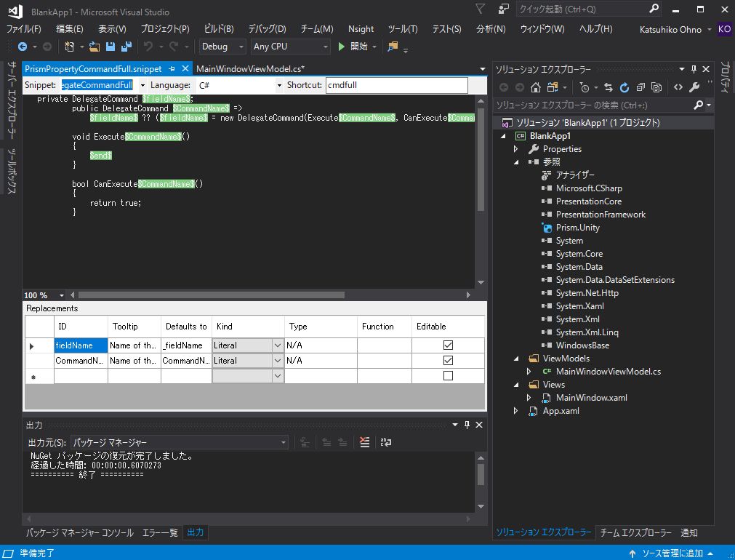Click the Home icon in Solution Explorer
Screen dimensions: 735x560
535,87
